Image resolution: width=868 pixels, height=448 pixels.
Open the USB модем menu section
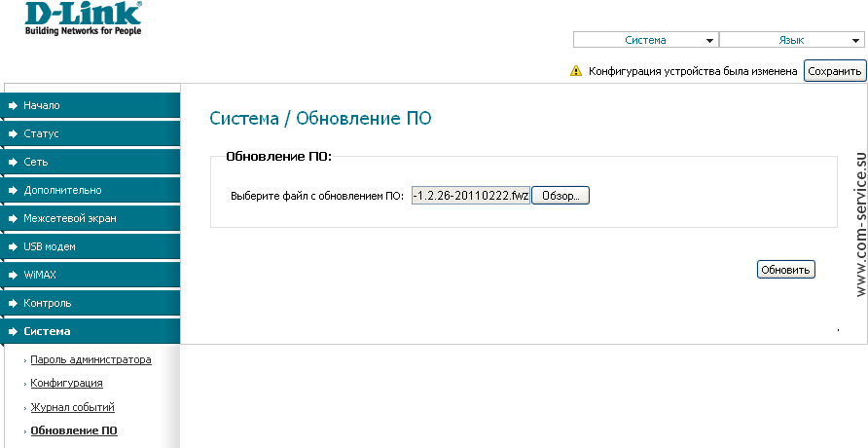[x=90, y=246]
